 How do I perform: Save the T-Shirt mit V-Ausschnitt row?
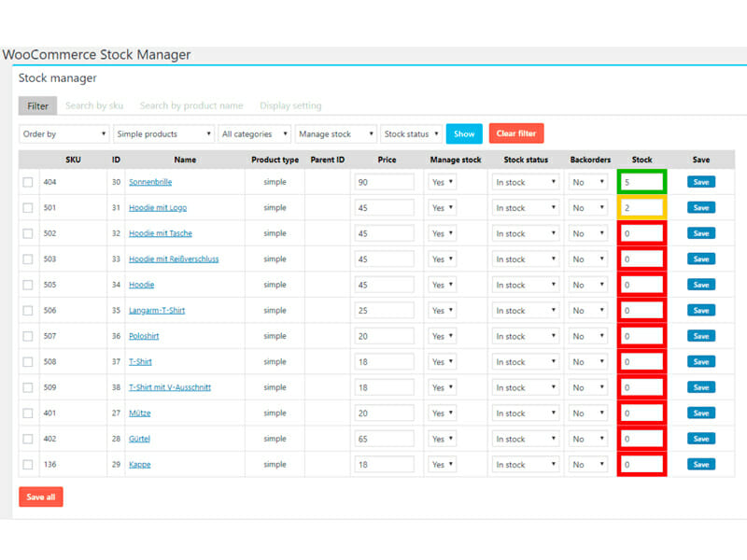701,387
